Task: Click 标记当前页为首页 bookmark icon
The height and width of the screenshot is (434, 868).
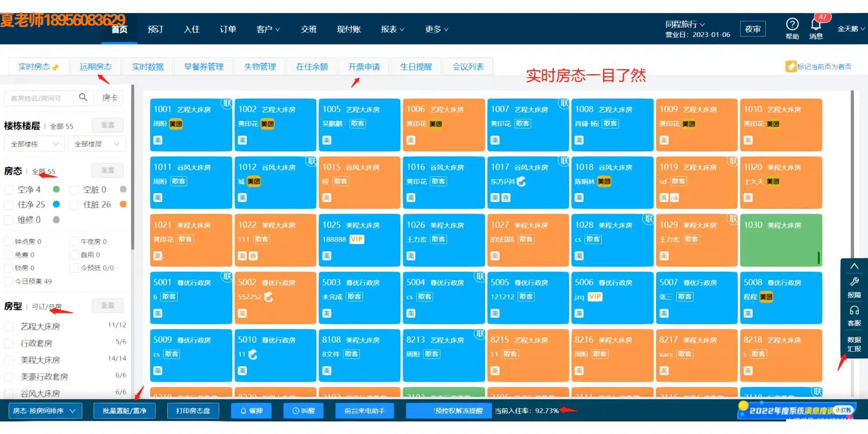Action: click(790, 66)
